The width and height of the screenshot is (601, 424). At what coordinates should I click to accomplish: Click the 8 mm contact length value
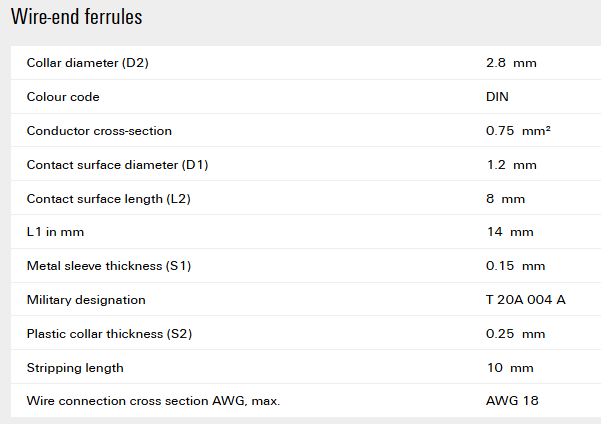click(505, 199)
